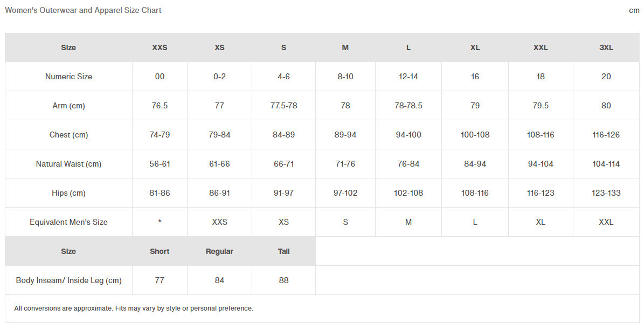Click the asterisk in Equivalent Men's Size
This screenshot has height=323, width=644.
click(160, 222)
